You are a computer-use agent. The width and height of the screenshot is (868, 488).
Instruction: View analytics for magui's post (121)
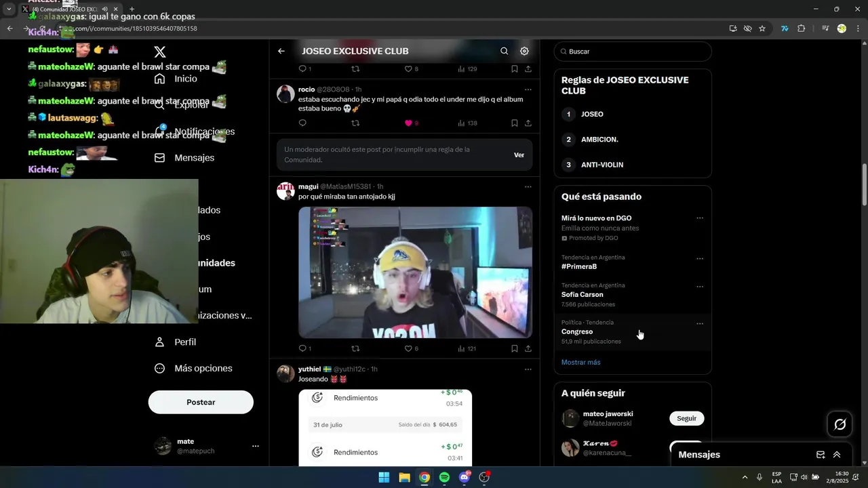pos(468,348)
